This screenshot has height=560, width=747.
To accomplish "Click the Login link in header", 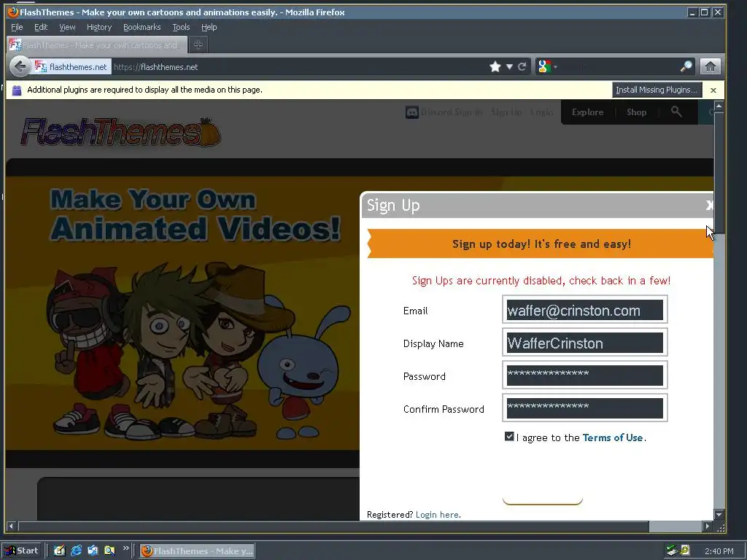I will tap(542, 112).
